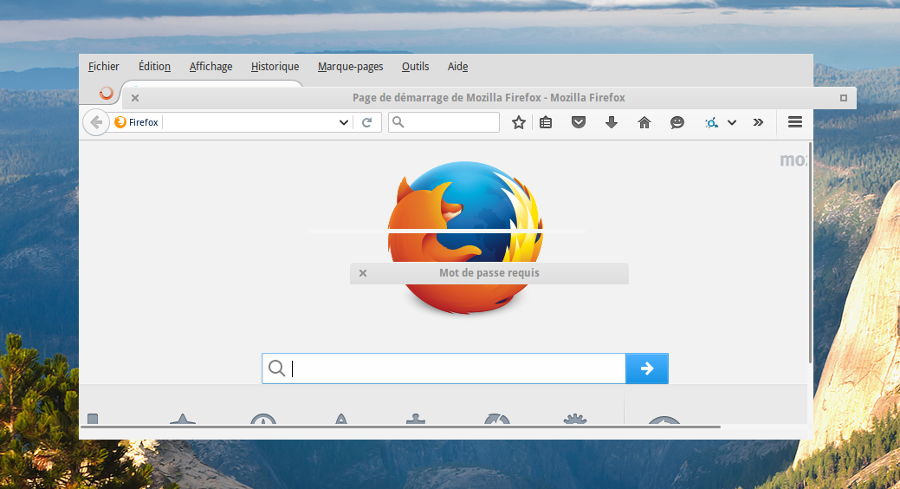Screen dimensions: 900x489
Task: Bookmark this page with the star icon
Action: click(518, 122)
